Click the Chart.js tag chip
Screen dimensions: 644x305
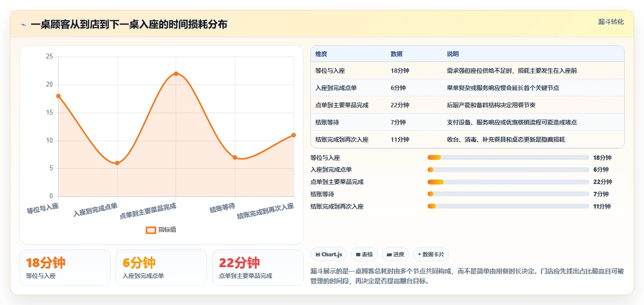pyautogui.click(x=329, y=254)
